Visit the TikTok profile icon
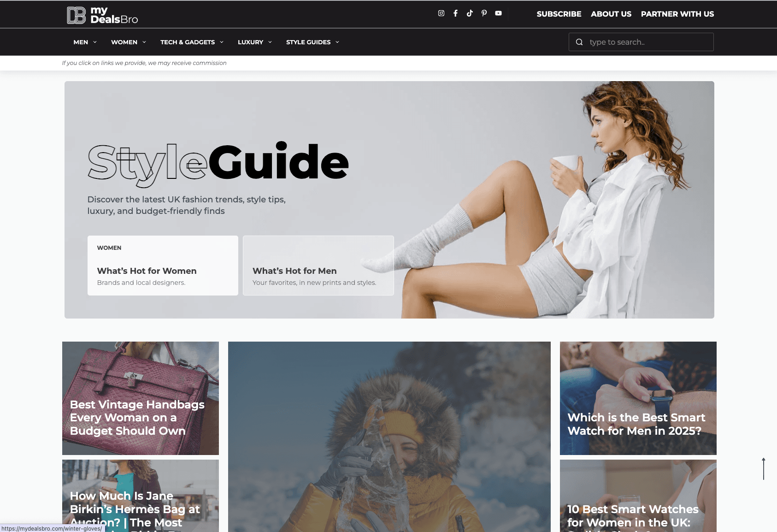This screenshot has width=777, height=532. pyautogui.click(x=470, y=13)
